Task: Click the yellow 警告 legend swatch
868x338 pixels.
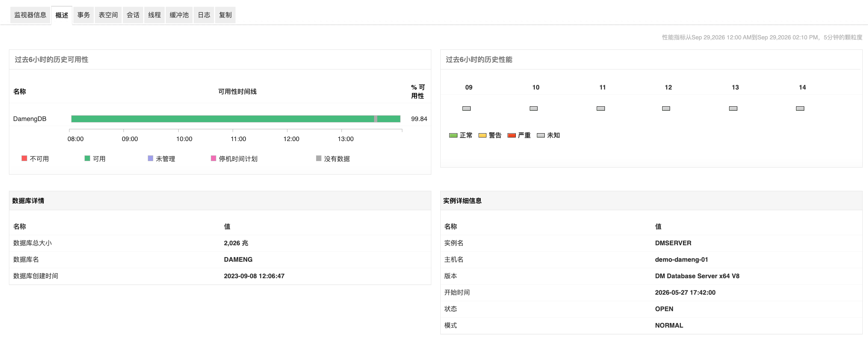Action: point(483,135)
